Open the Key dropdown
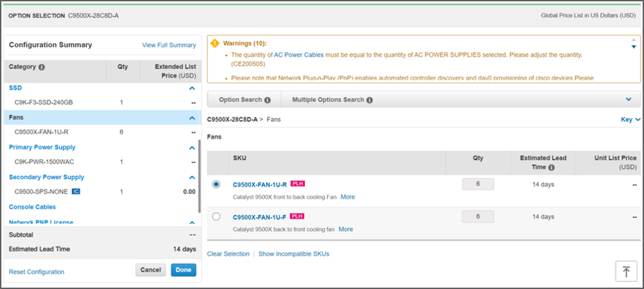This screenshot has width=644, height=289. click(630, 119)
